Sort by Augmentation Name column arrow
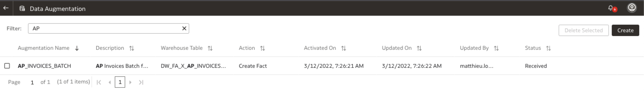644x101 pixels. [77, 48]
